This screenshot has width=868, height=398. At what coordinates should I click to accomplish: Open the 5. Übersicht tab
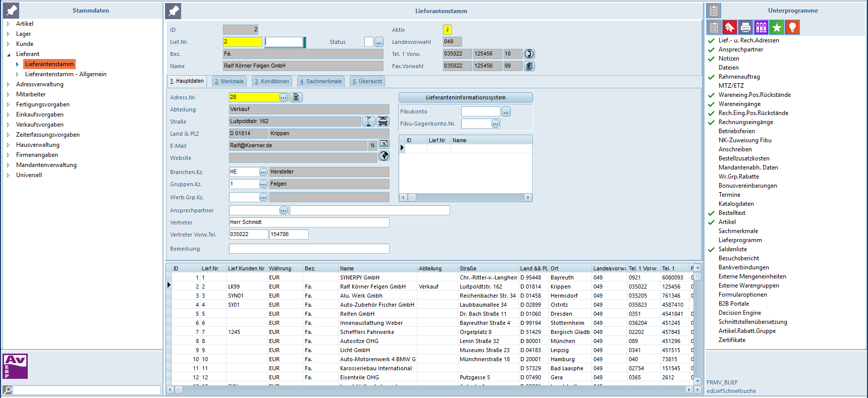(x=367, y=81)
